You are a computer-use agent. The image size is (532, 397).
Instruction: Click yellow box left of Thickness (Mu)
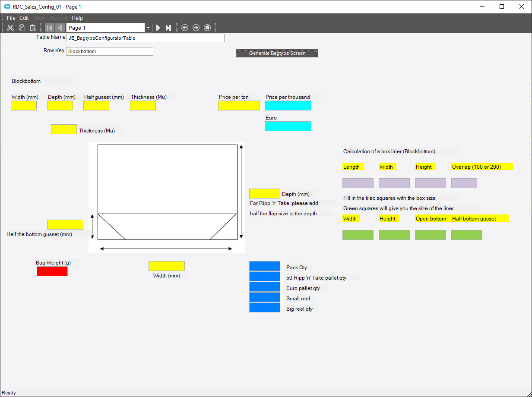[64, 129]
